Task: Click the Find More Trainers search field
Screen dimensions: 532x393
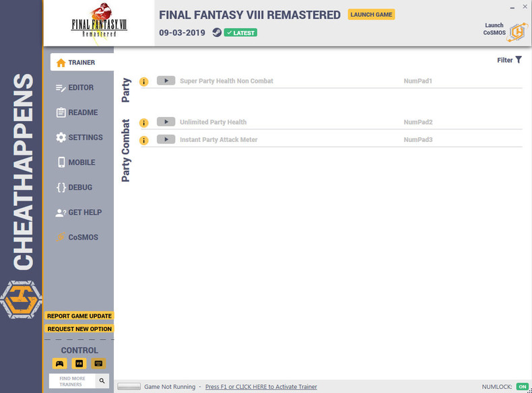Action: (72, 381)
